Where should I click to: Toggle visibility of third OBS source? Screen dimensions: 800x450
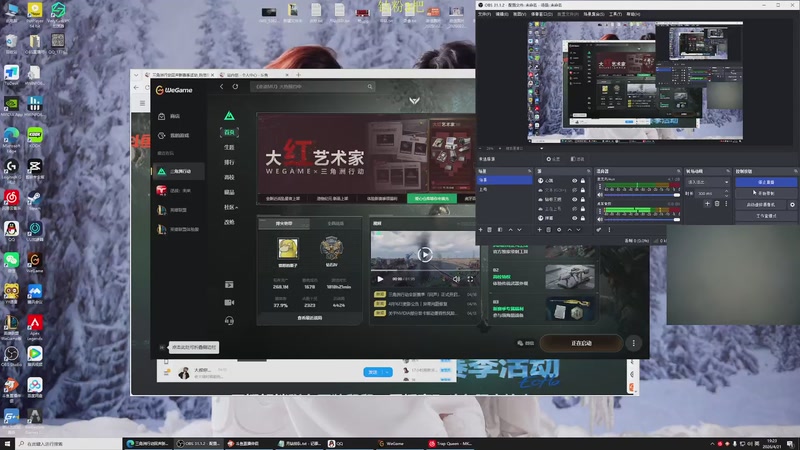pyautogui.click(x=574, y=199)
